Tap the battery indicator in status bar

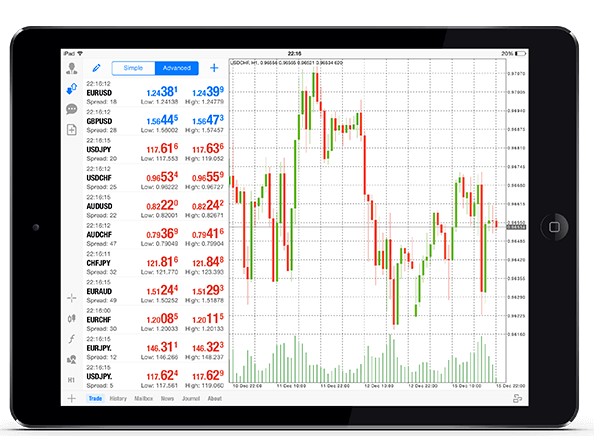[521, 53]
